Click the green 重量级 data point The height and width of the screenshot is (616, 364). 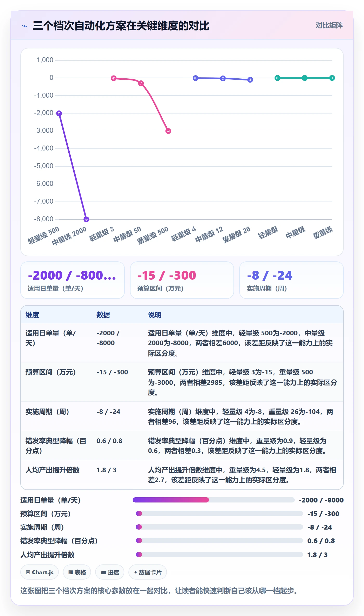[332, 78]
